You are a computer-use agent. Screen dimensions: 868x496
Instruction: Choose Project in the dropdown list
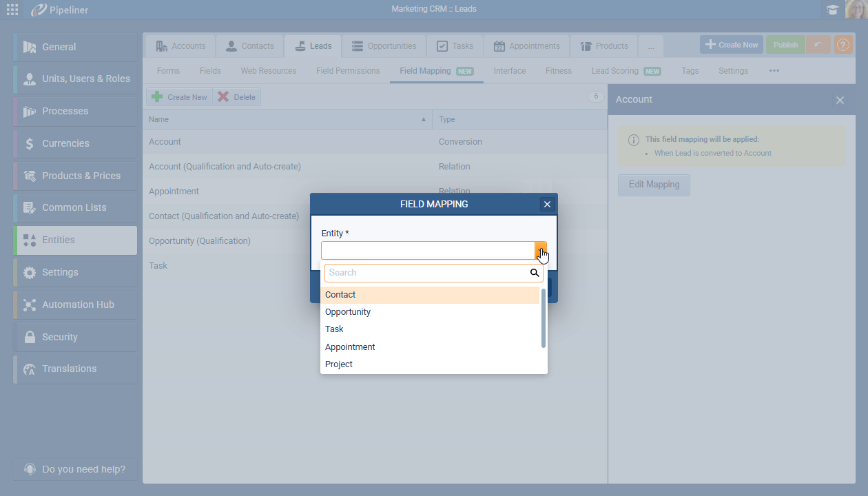click(339, 364)
